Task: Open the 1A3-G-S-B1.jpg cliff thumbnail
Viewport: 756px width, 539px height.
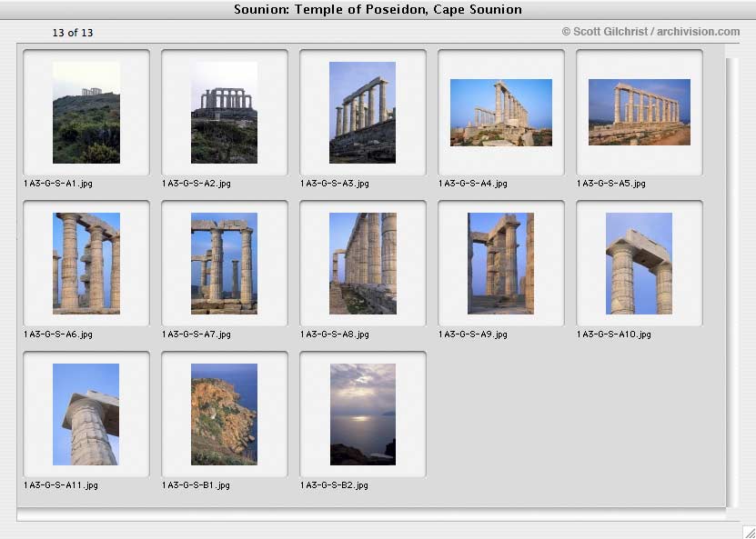Action: [224, 414]
